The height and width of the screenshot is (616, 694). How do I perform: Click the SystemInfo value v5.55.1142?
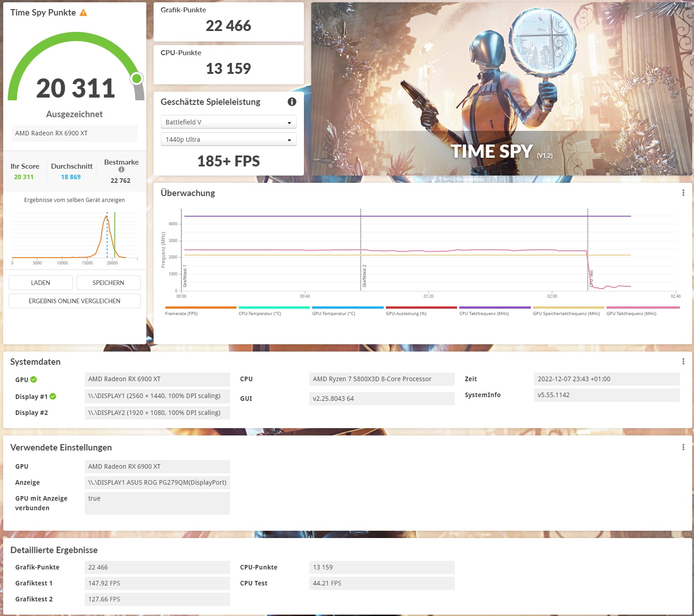[607, 395]
